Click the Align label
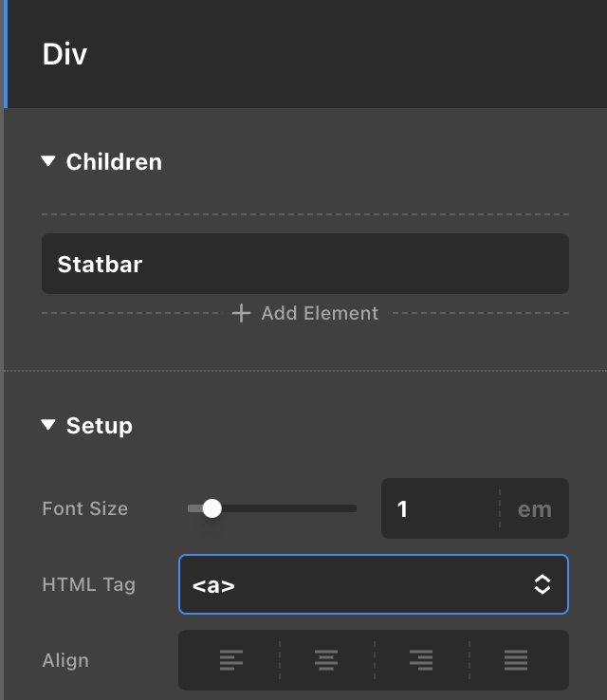Screen dimensions: 607x700 click(65, 660)
